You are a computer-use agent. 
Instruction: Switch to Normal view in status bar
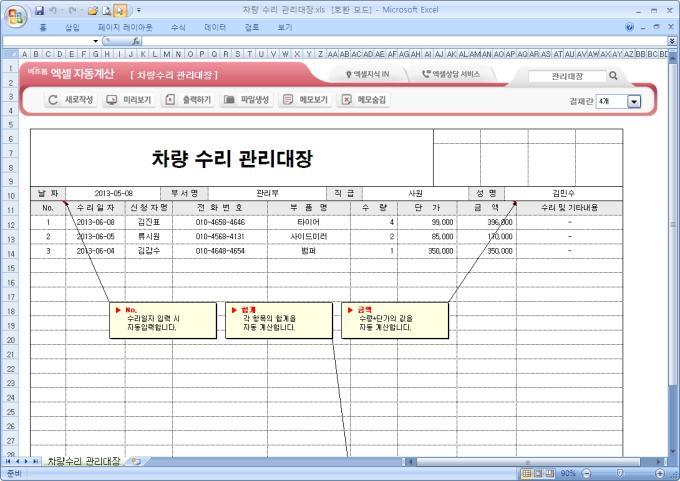(526, 473)
